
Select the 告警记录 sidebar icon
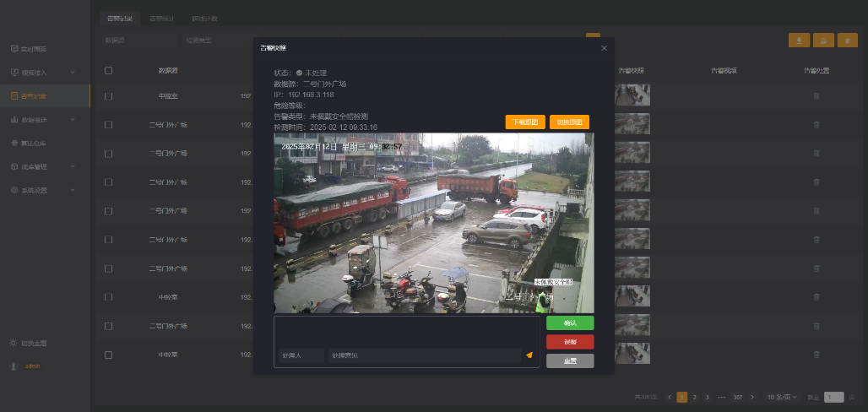point(14,95)
